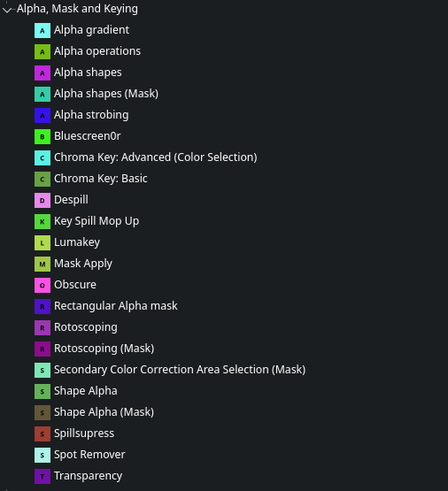The height and width of the screenshot is (491, 448).
Task: Select Secondary Color Correction Area Selection (Mask)
Action: pos(180,370)
